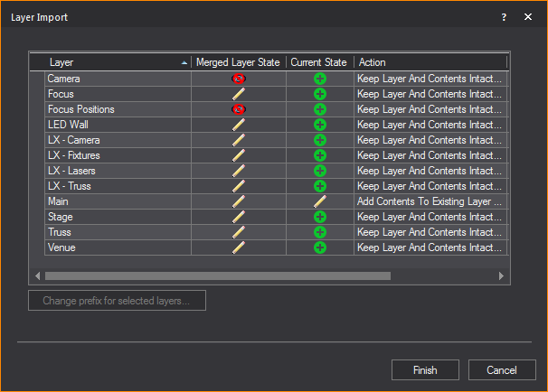
Task: Click Main row's pencil current state icon
Action: (320, 201)
